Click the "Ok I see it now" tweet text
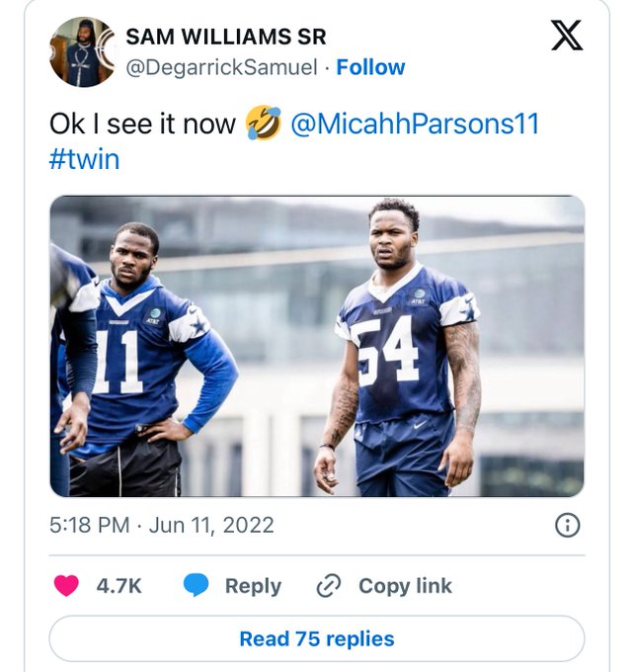The height and width of the screenshot is (672, 634). tap(143, 125)
